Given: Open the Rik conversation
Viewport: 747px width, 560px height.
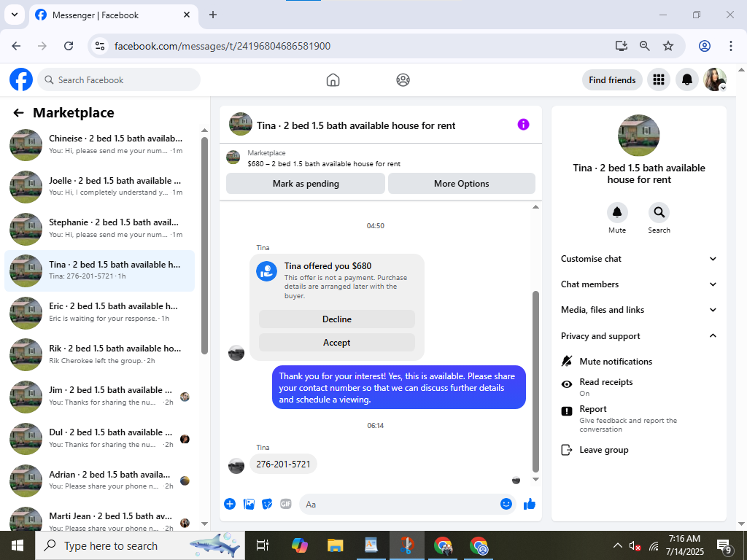Looking at the screenshot, I should pyautogui.click(x=99, y=354).
